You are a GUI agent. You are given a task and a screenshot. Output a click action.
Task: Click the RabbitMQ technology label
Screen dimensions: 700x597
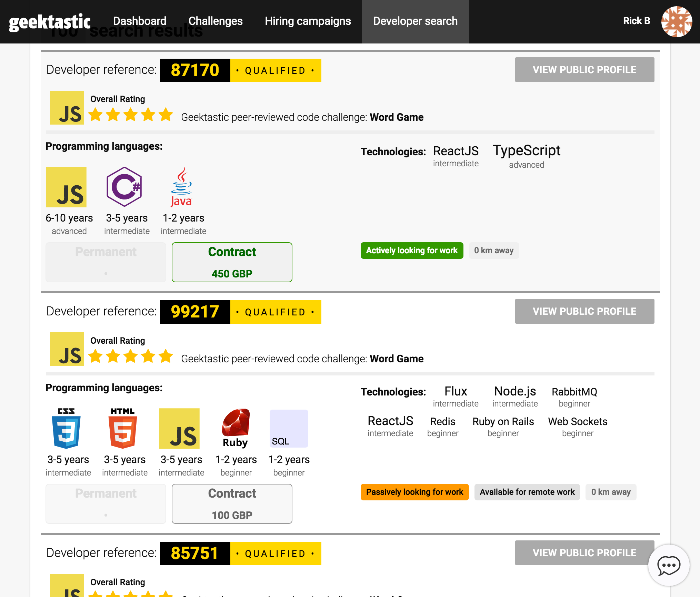click(x=574, y=392)
